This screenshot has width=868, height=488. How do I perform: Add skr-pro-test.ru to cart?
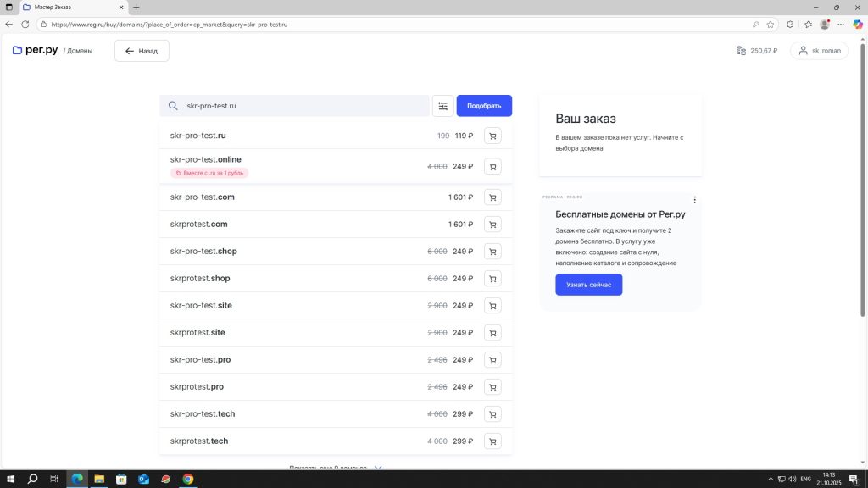pos(492,136)
